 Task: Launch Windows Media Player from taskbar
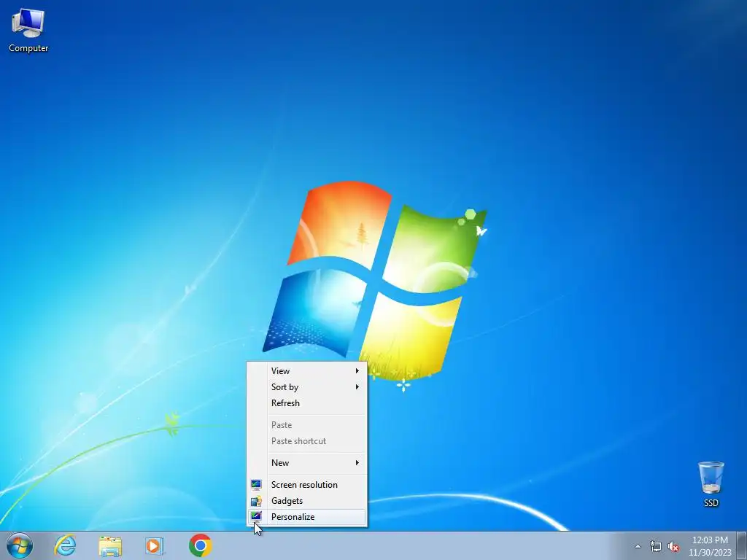[x=155, y=545]
